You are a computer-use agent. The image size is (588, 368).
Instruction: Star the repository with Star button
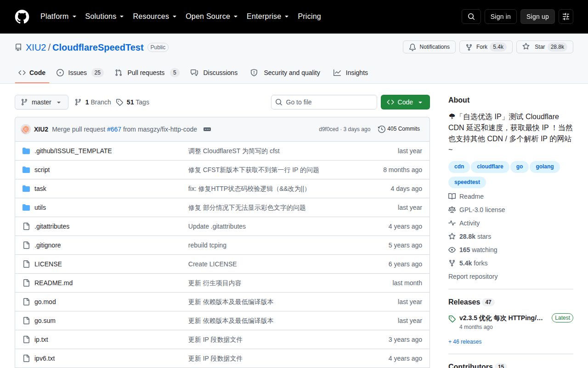click(544, 47)
